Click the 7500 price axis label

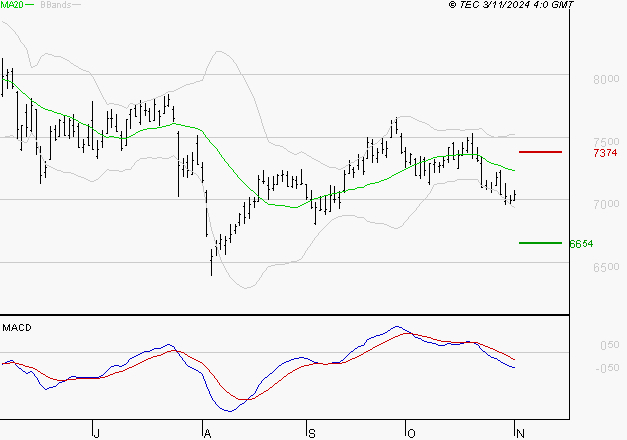pyautogui.click(x=606, y=142)
